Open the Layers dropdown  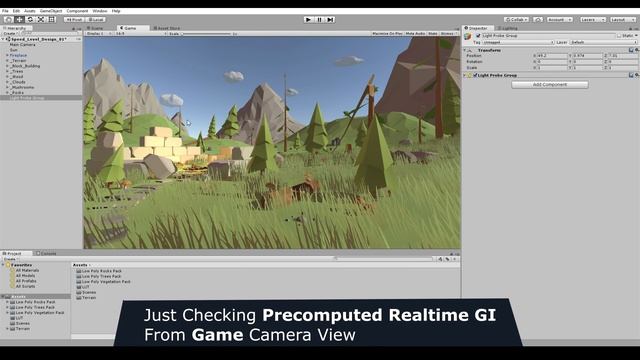pyautogui.click(x=592, y=20)
